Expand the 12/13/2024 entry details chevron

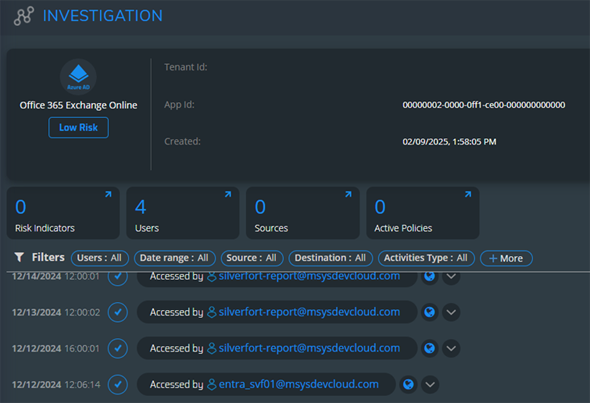[451, 312]
